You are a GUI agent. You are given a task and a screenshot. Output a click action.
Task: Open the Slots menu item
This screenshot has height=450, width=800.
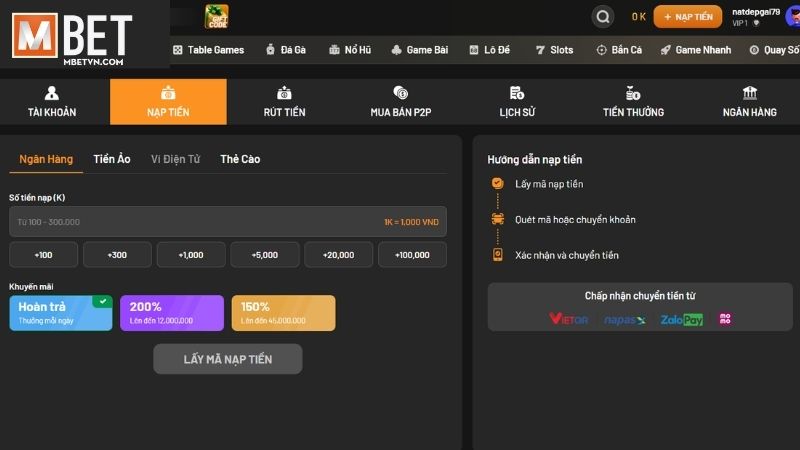(554, 50)
